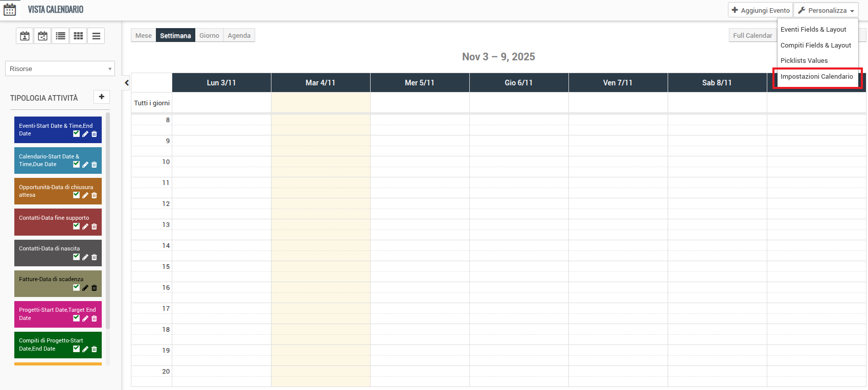
Task: Collapse the left sidebar with the arrow
Action: pos(127,83)
